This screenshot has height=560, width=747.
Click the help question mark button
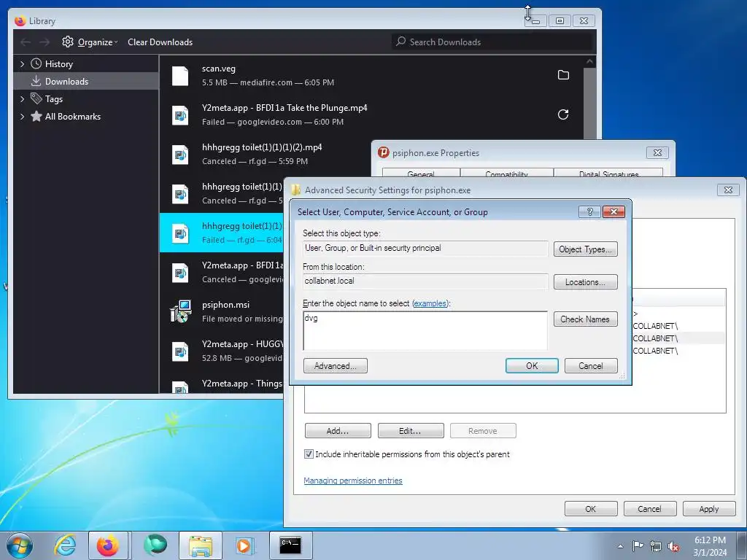(x=589, y=212)
